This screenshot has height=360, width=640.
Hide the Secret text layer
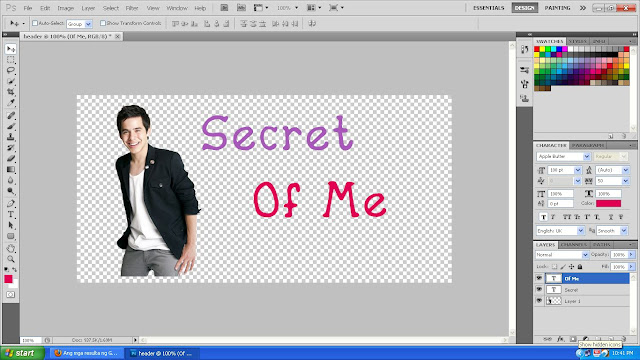pyautogui.click(x=539, y=289)
